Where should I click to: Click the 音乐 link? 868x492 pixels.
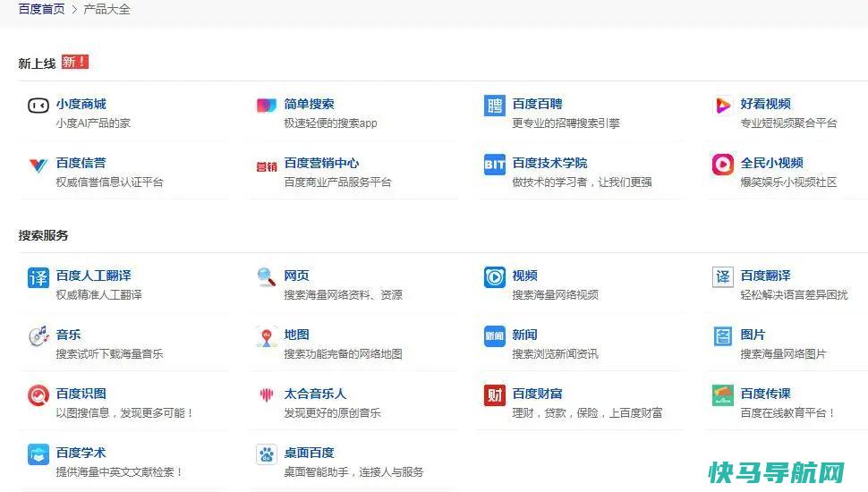click(68, 335)
